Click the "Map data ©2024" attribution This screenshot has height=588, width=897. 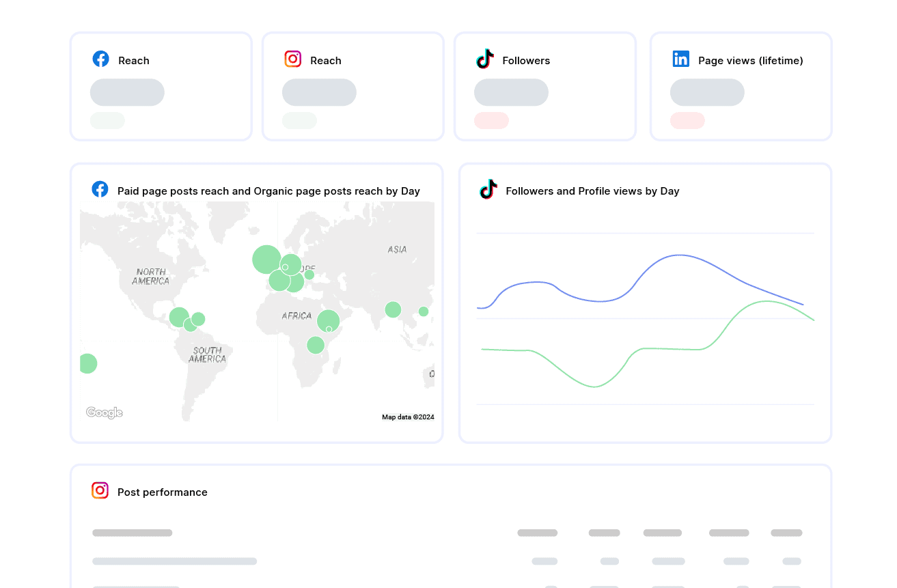tap(408, 417)
